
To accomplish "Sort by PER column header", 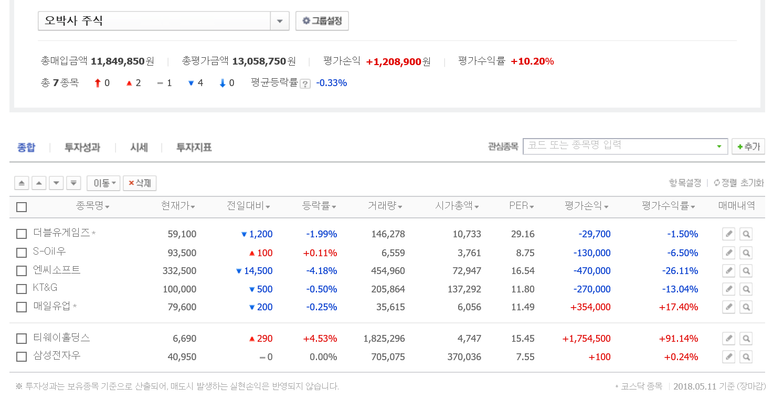I will pos(522,206).
